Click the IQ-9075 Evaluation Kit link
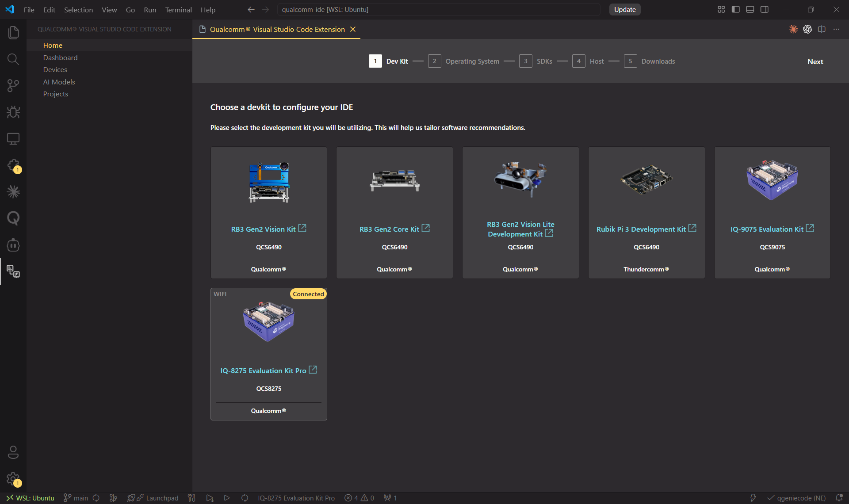 (767, 229)
